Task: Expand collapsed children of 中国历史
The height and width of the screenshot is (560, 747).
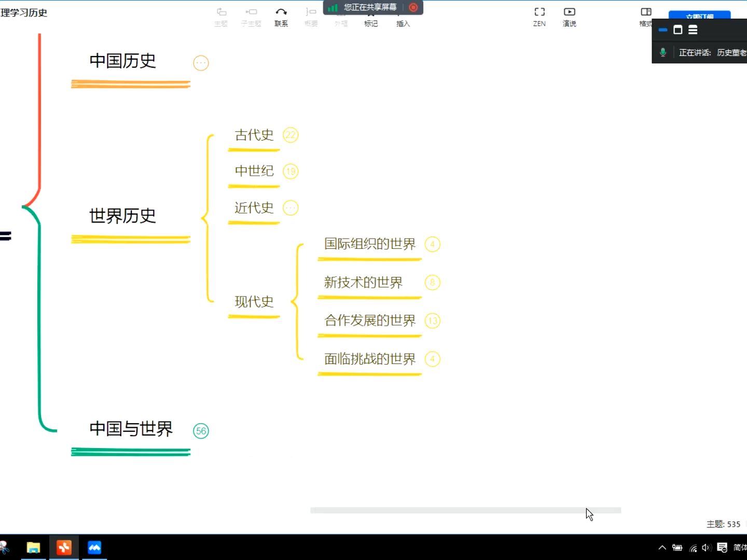Action: 201,63
